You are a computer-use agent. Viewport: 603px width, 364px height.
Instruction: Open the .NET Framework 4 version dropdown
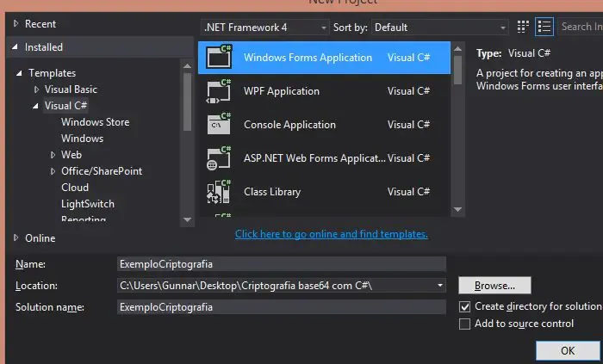point(265,28)
